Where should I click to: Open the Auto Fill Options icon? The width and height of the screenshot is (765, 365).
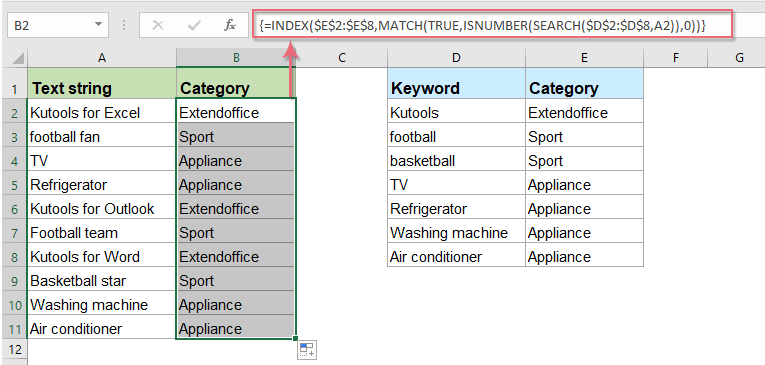point(307,349)
